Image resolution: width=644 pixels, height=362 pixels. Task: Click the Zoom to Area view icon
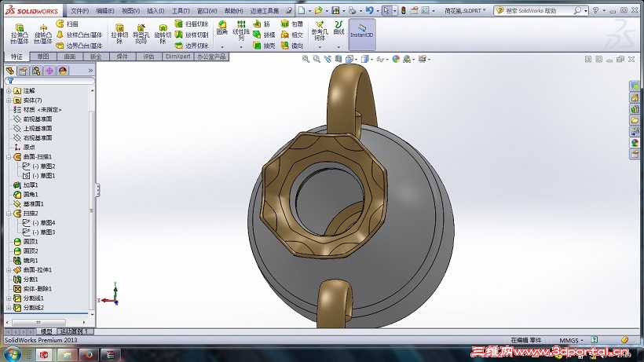click(x=317, y=59)
